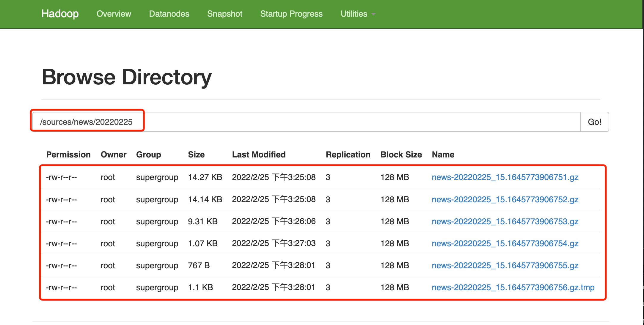This screenshot has width=644, height=325.
Task: Click the 下午3:26:06 modified time cell
Action: (x=274, y=221)
